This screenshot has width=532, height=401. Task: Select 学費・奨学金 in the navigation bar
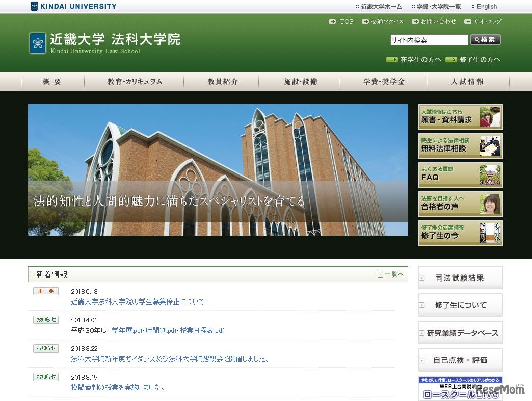pos(383,81)
